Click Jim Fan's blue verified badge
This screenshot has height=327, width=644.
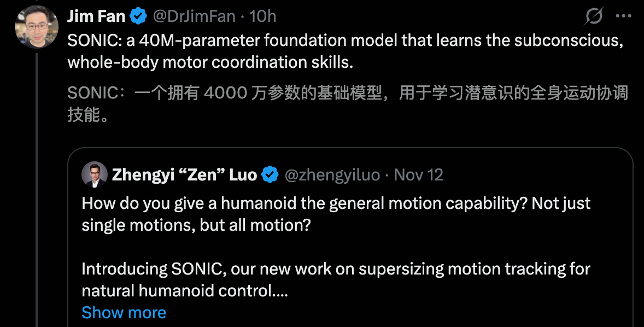pos(138,16)
